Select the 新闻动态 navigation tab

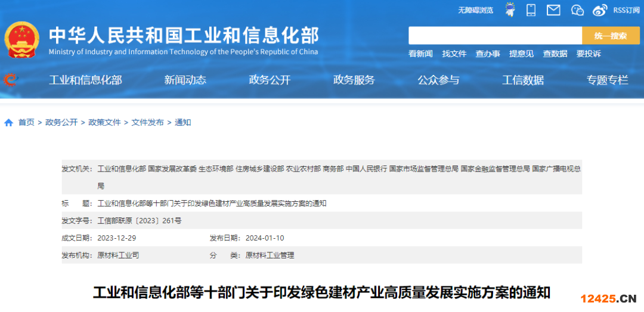click(x=185, y=80)
